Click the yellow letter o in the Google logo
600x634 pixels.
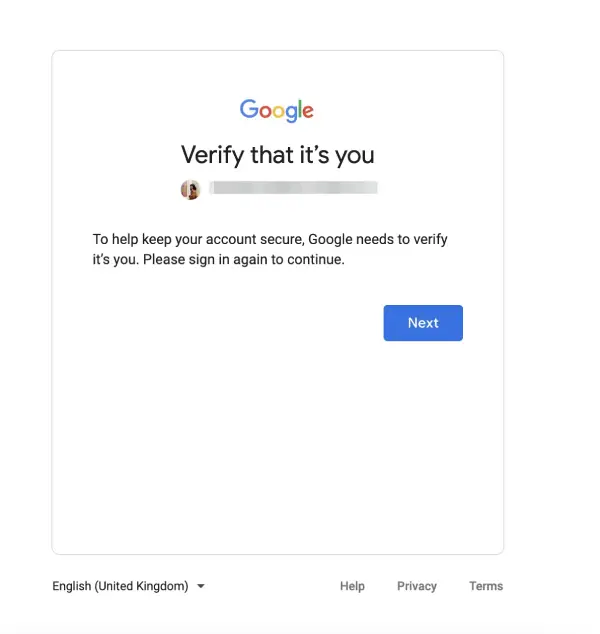[278, 111]
